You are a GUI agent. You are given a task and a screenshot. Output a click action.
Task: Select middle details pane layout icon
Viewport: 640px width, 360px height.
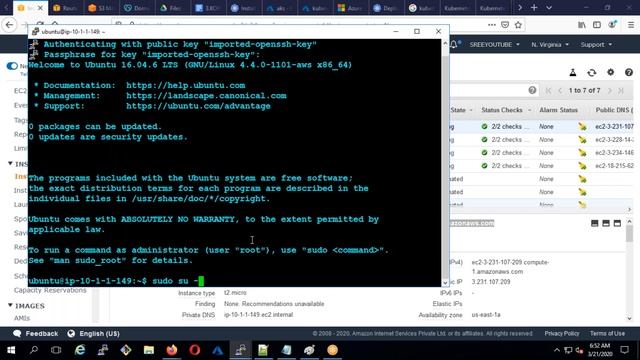606,223
